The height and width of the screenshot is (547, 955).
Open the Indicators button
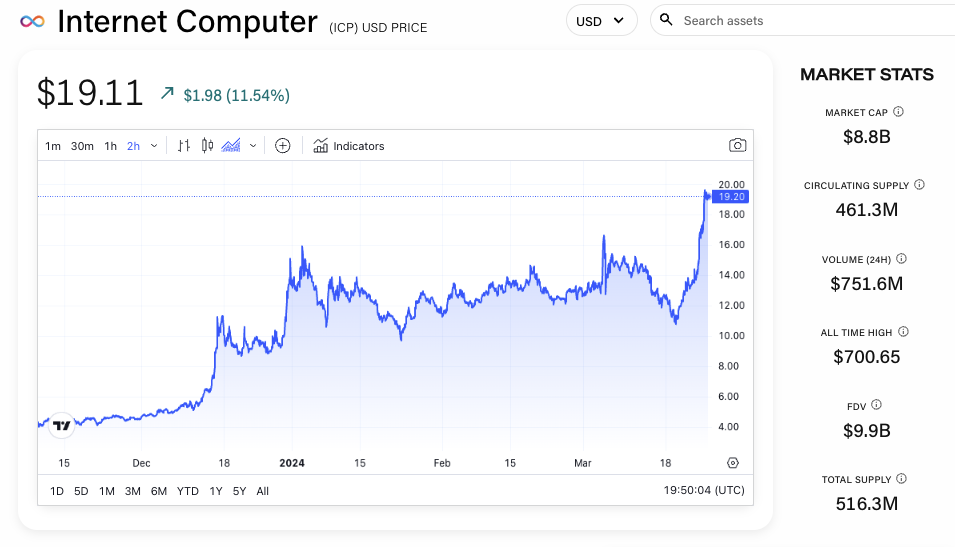348,146
